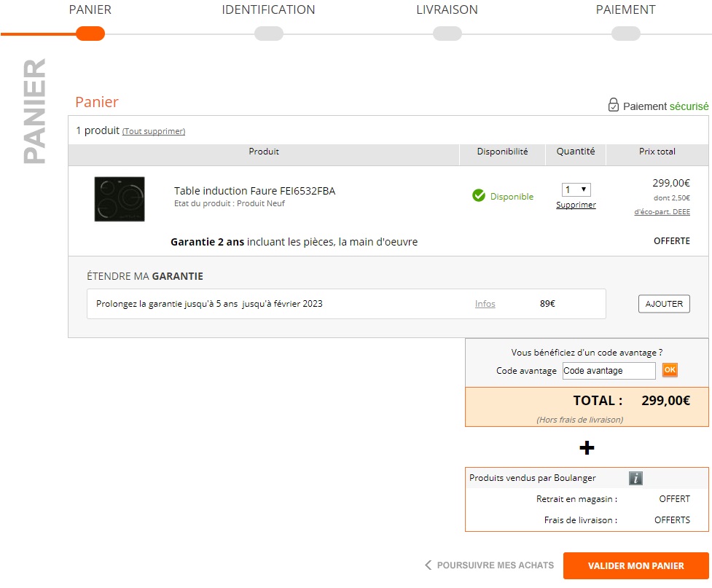Click the IDENTIFICATION step circle indicator
Image resolution: width=712 pixels, height=588 pixels.
268,33
